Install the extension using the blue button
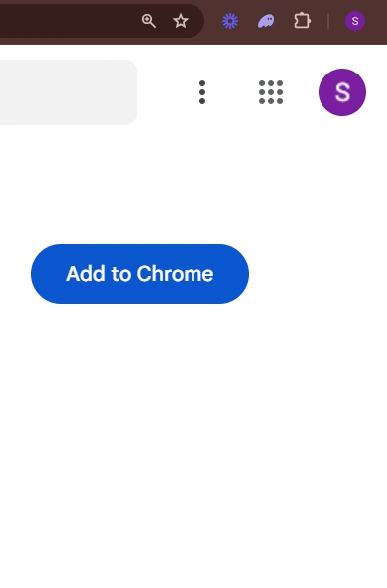Viewport: 387px width, 588px height. [x=140, y=274]
